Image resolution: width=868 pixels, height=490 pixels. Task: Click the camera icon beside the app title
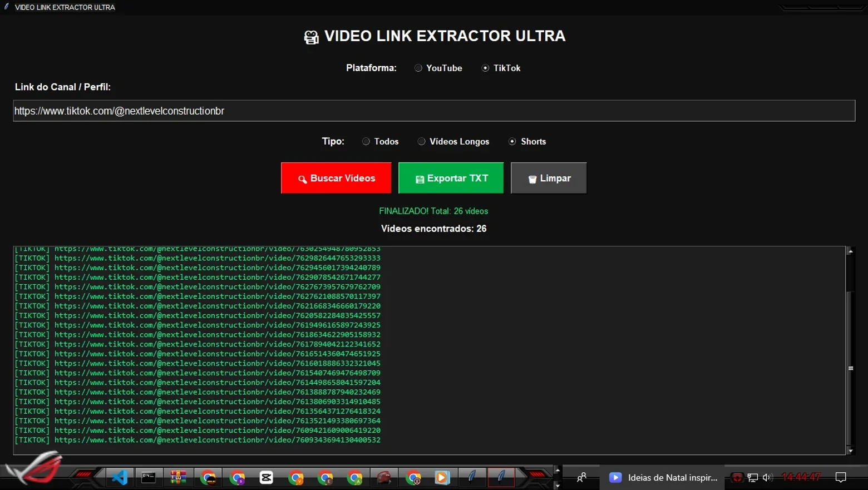(311, 37)
